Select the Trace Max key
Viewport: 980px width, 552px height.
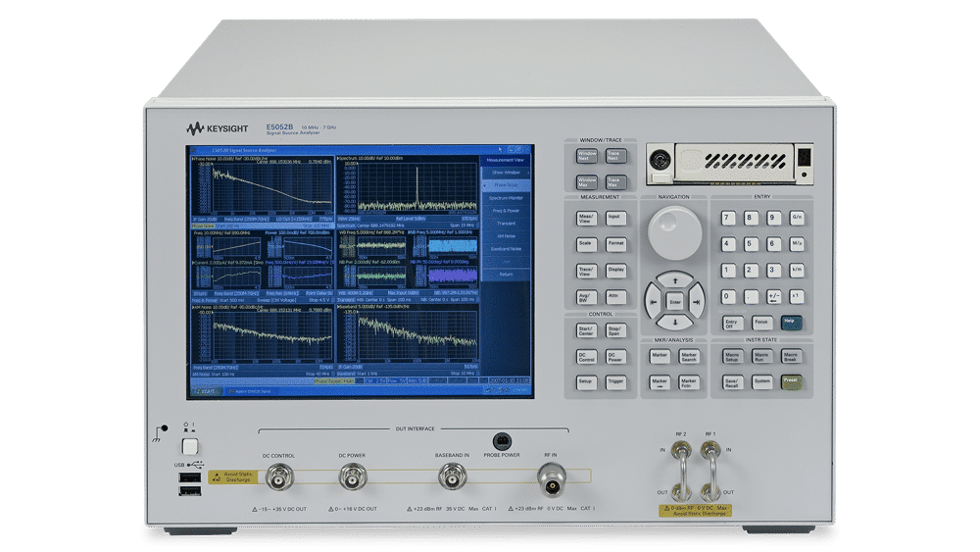pyautogui.click(x=615, y=182)
